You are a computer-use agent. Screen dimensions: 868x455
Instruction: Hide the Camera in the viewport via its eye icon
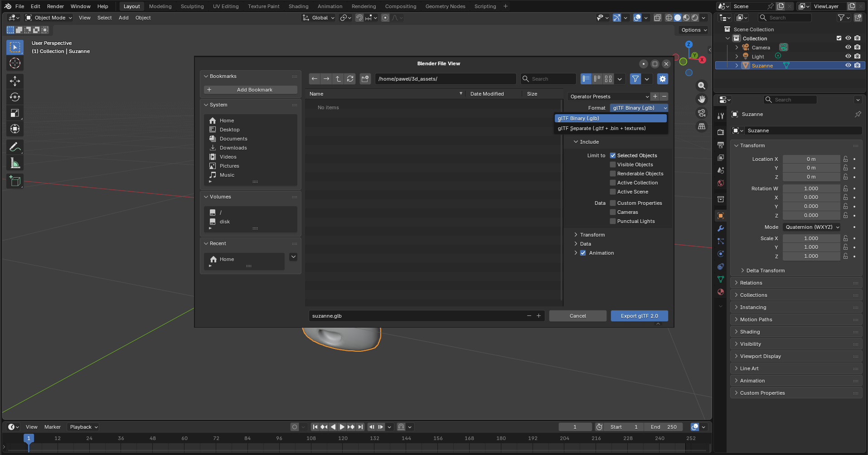click(848, 47)
